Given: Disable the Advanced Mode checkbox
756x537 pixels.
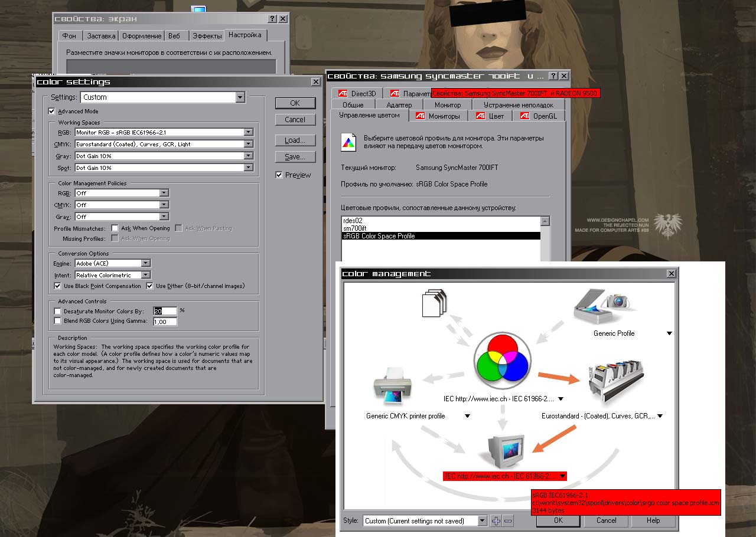Looking at the screenshot, I should pos(52,111).
